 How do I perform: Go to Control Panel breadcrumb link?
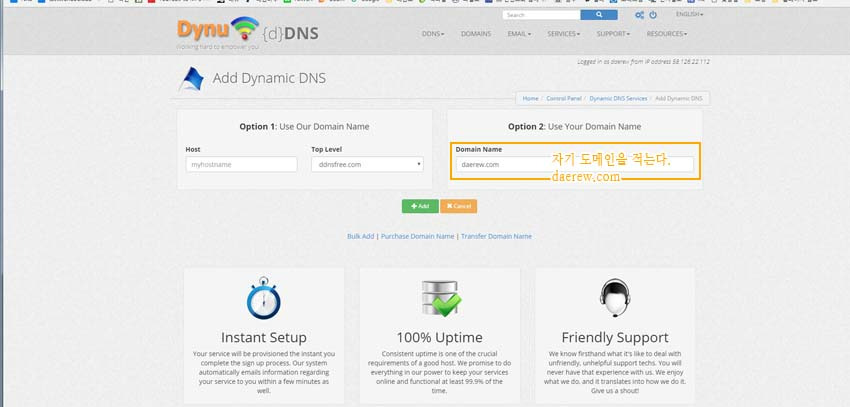point(564,99)
